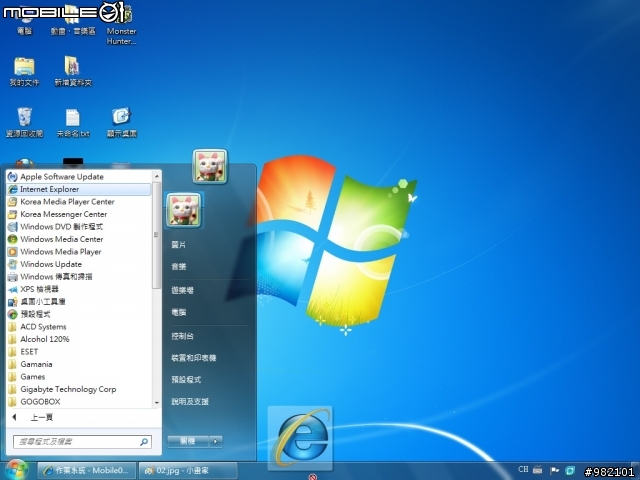Select the 新增資料夾 desktop folder
The width and height of the screenshot is (640, 480).
coord(73,71)
